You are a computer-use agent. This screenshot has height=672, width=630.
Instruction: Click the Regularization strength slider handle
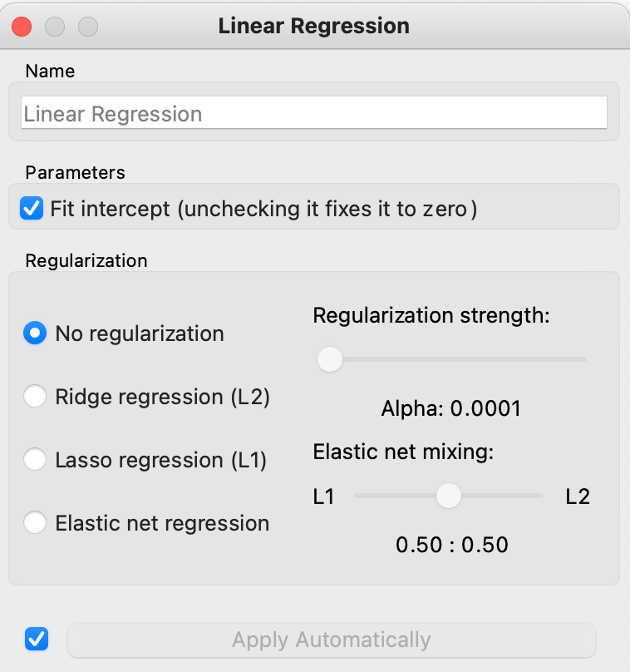(x=330, y=359)
